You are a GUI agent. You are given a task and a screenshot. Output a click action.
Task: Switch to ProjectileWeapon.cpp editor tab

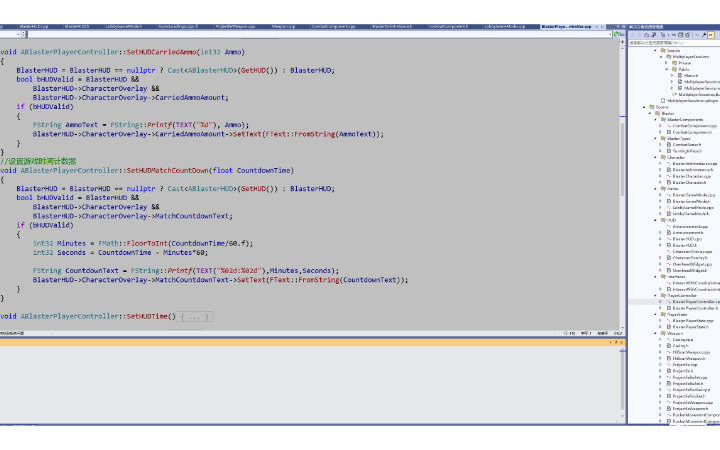pos(236,27)
